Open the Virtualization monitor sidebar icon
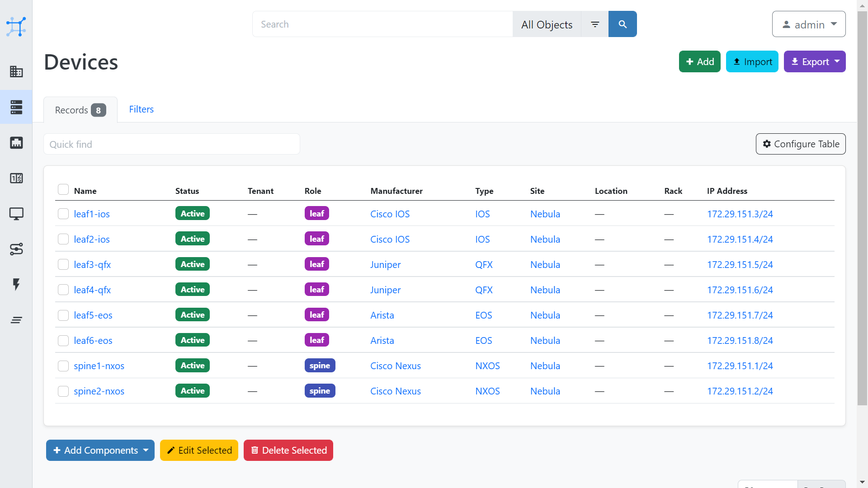Image resolution: width=868 pixels, height=488 pixels. pos(16,214)
